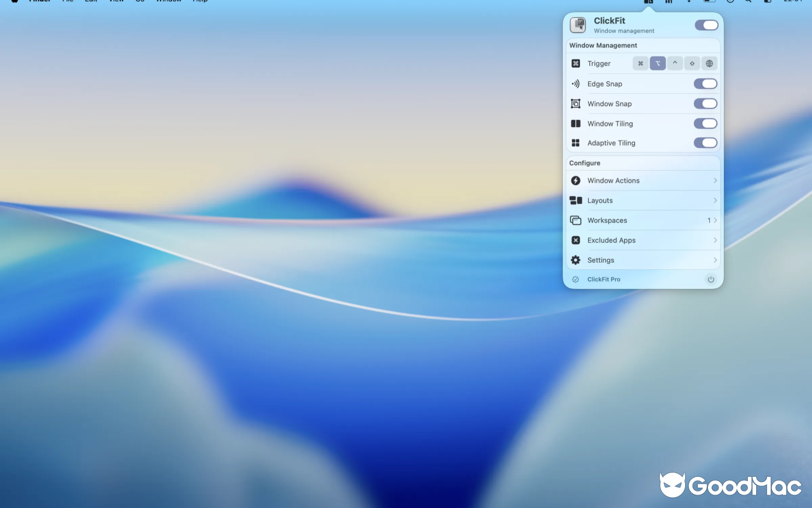Image resolution: width=812 pixels, height=508 pixels.
Task: Click the Trigger command-key row icon
Action: tap(575, 63)
